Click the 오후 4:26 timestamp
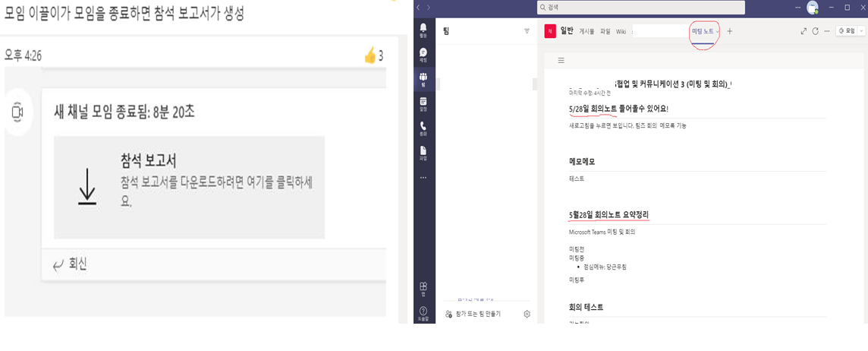The width and height of the screenshot is (868, 351). (x=23, y=55)
